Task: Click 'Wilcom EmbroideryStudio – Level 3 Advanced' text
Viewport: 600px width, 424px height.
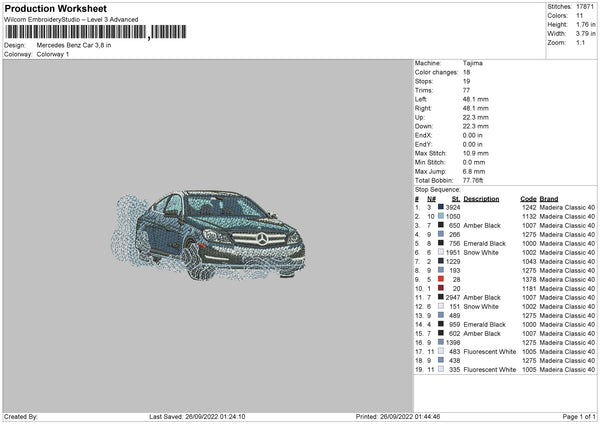Action: 71,20
